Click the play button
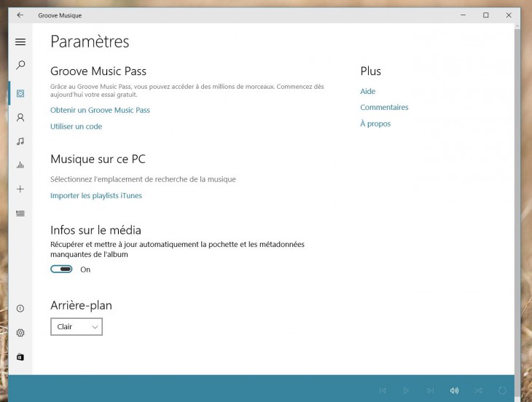This screenshot has width=532, height=402. 406,390
